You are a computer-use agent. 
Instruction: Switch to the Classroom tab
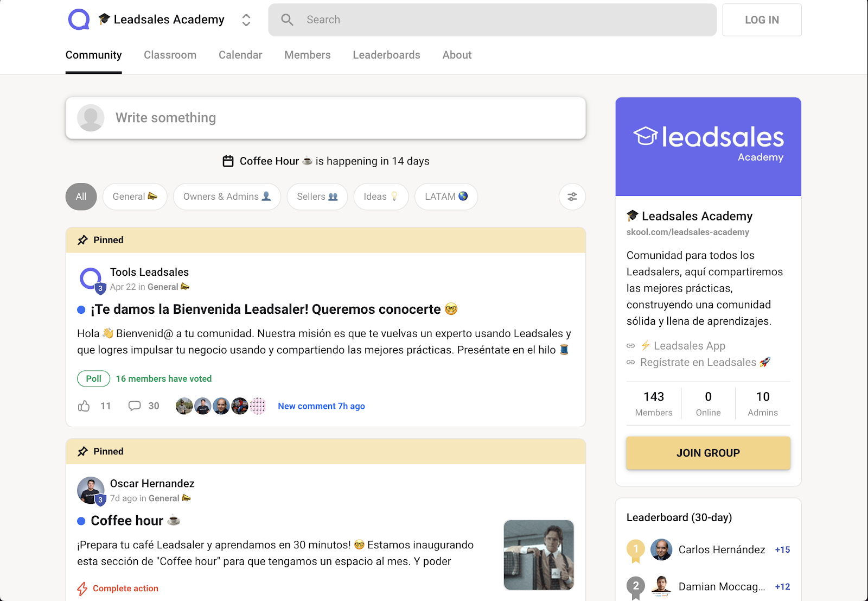pos(170,55)
